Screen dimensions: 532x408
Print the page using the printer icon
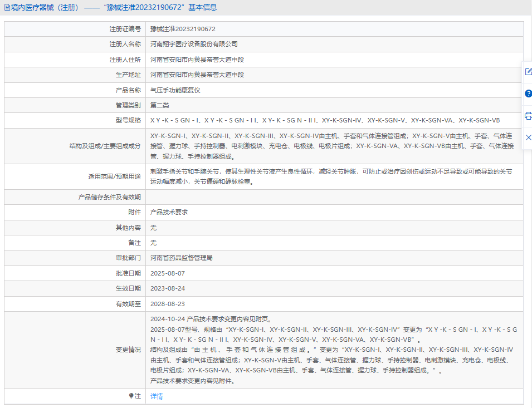click(x=528, y=116)
